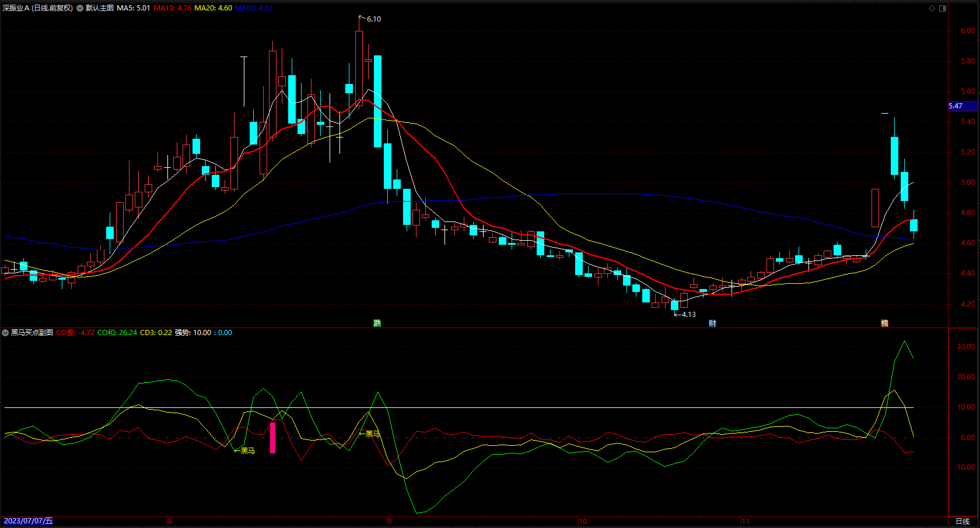
Task: Click the month 9 marker on the time axis
Action: click(389, 521)
